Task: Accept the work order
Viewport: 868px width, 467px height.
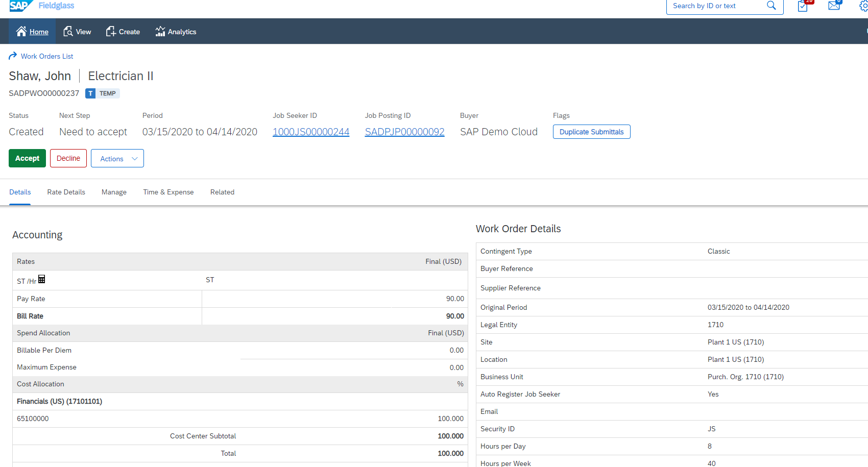Action: coord(28,158)
